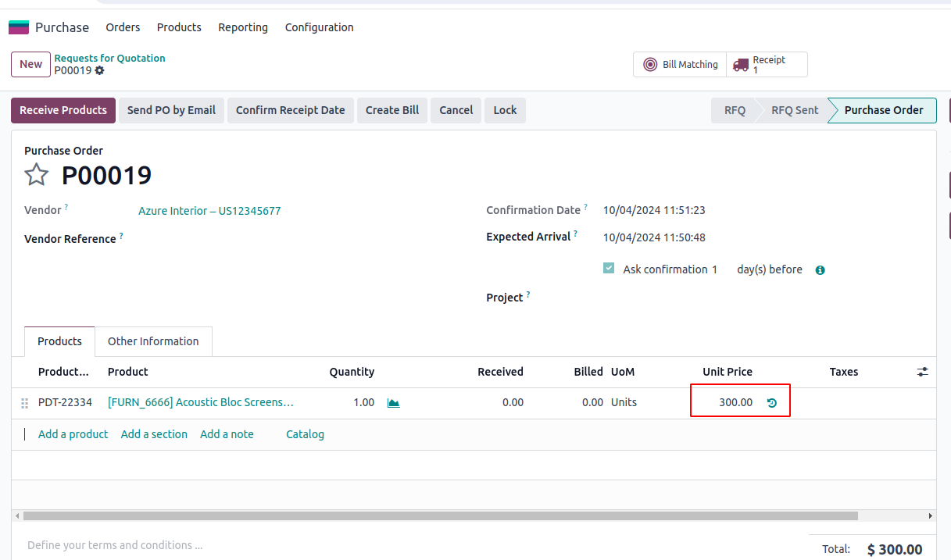Click the Confirmation Date value 10/04/2024 11:51:23
The width and height of the screenshot is (951, 560).
654,210
